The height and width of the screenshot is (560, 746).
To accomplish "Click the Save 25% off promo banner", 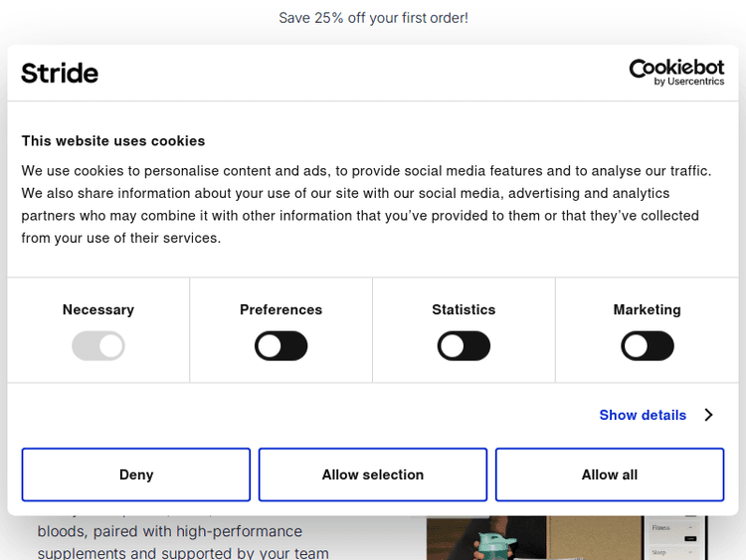I will tap(373, 18).
